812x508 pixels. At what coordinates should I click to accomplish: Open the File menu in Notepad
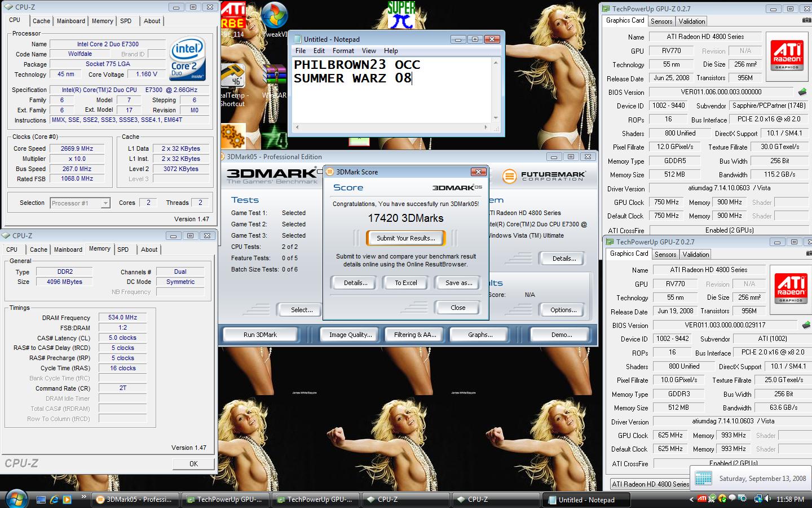click(301, 51)
